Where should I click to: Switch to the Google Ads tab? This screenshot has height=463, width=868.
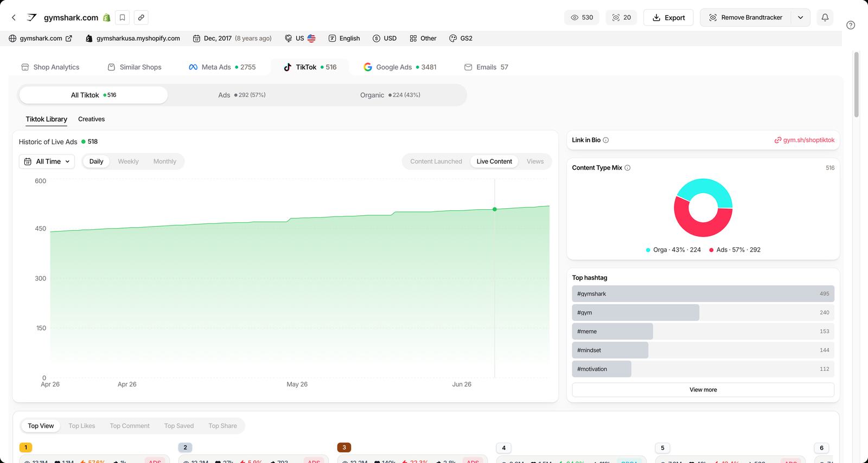tap(400, 67)
